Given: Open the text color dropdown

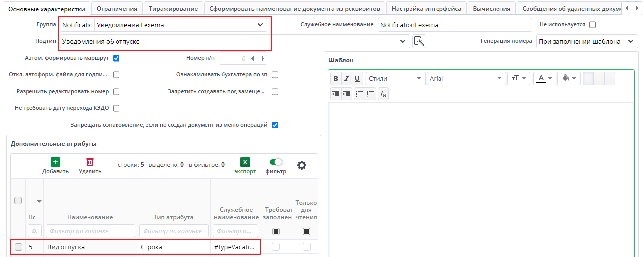Looking at the screenshot, I should pos(545,79).
